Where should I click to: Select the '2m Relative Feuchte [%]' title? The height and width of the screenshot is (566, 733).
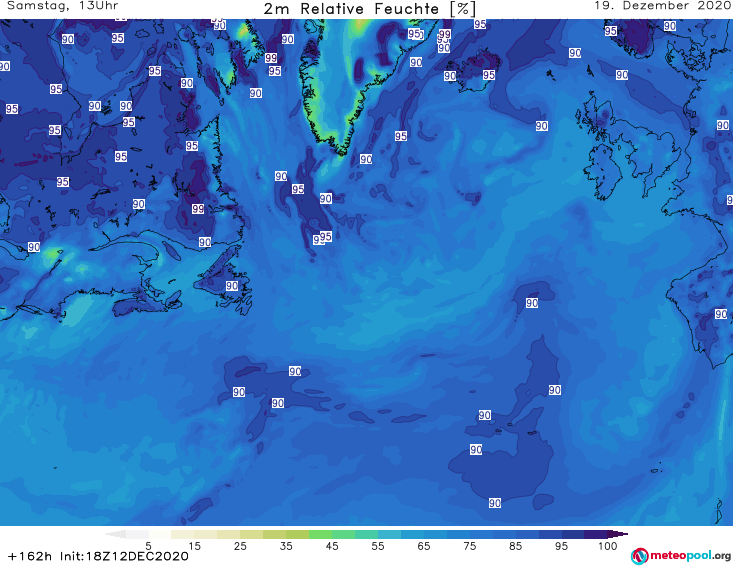click(369, 9)
